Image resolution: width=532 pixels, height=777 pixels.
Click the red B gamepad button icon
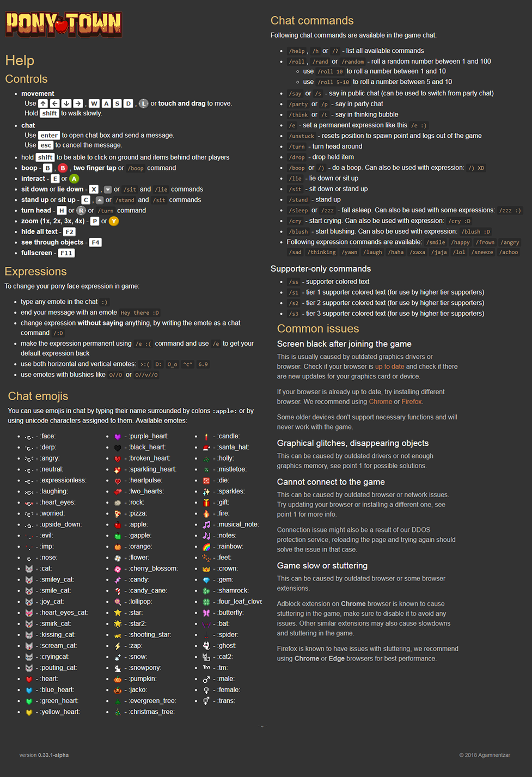coord(63,168)
